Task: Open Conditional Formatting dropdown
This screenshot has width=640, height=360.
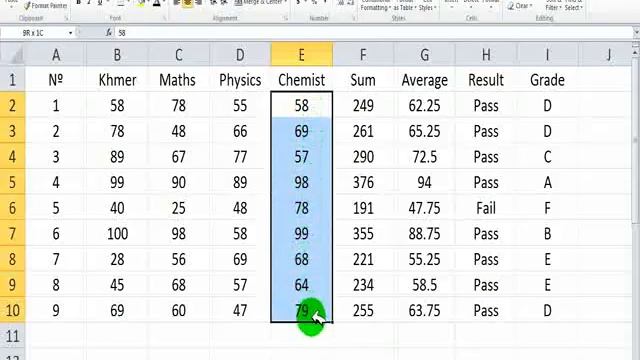Action: click(376, 6)
